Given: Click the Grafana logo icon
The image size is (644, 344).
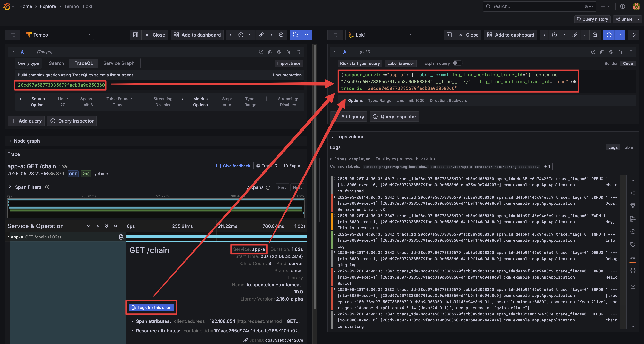Looking at the screenshot, I should tap(7, 6).
